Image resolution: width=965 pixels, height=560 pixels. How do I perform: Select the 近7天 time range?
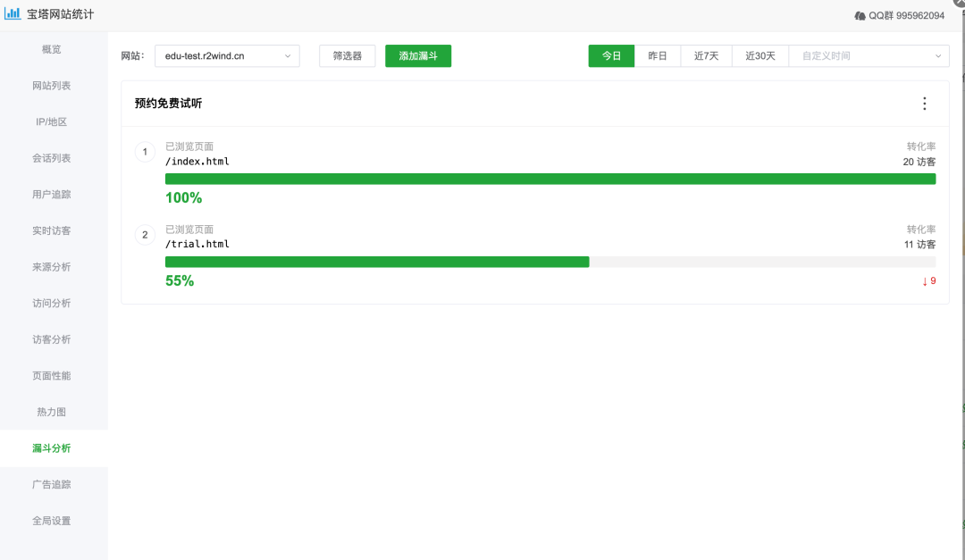(706, 56)
